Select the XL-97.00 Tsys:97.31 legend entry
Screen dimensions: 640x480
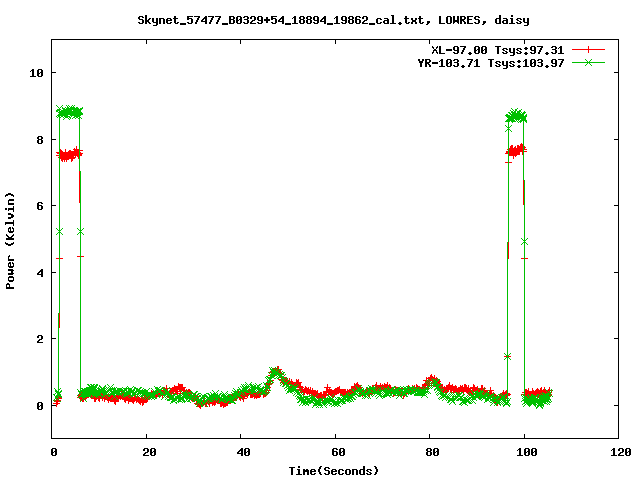click(x=498, y=50)
